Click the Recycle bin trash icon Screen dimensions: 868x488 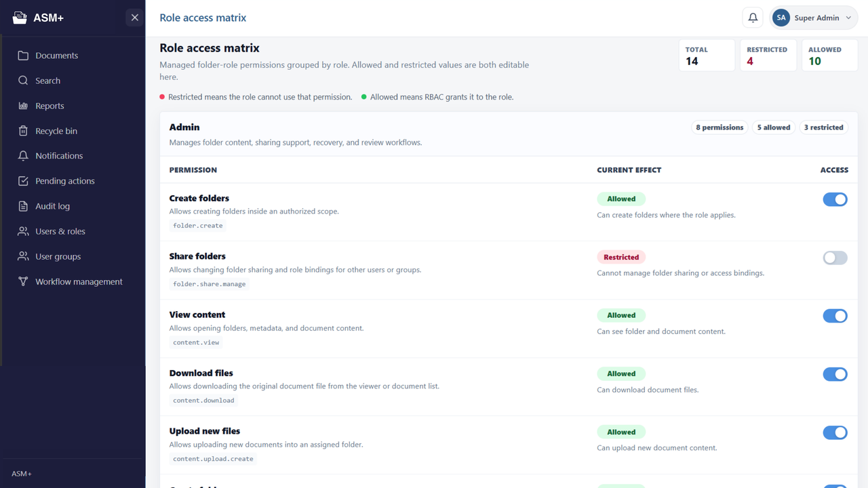click(23, 131)
